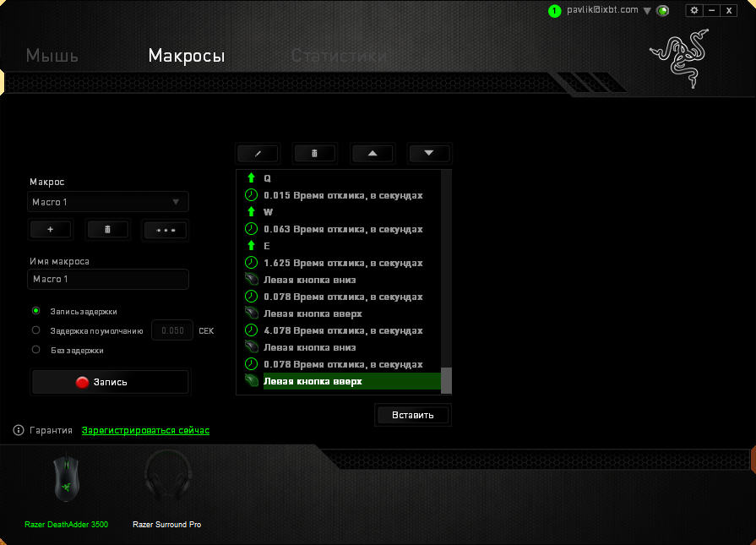756x545 pixels.
Task: Move selected macro step up with arrow
Action: tap(373, 153)
